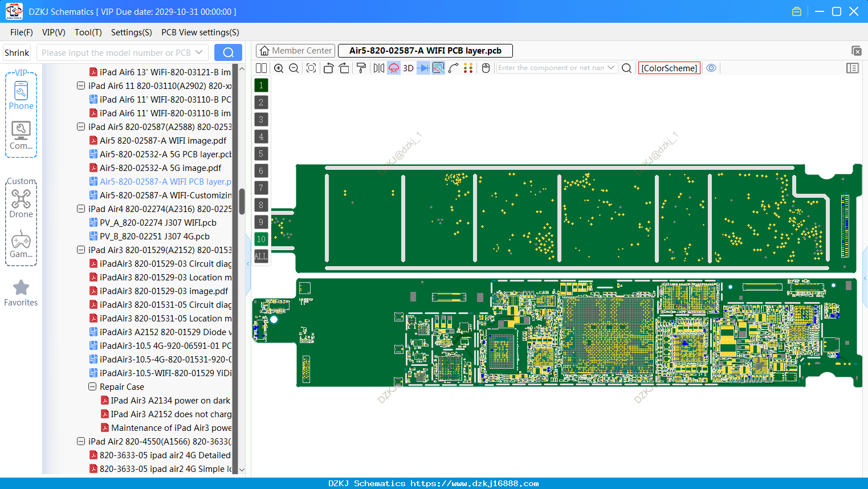Collapse the iPad Air4 820-02274 group
868x489 pixels.
click(x=81, y=209)
